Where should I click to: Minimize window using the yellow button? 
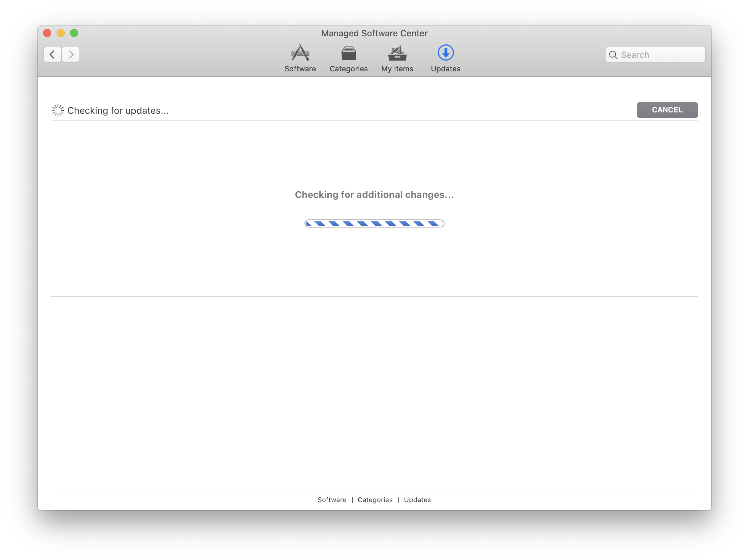pyautogui.click(x=61, y=33)
